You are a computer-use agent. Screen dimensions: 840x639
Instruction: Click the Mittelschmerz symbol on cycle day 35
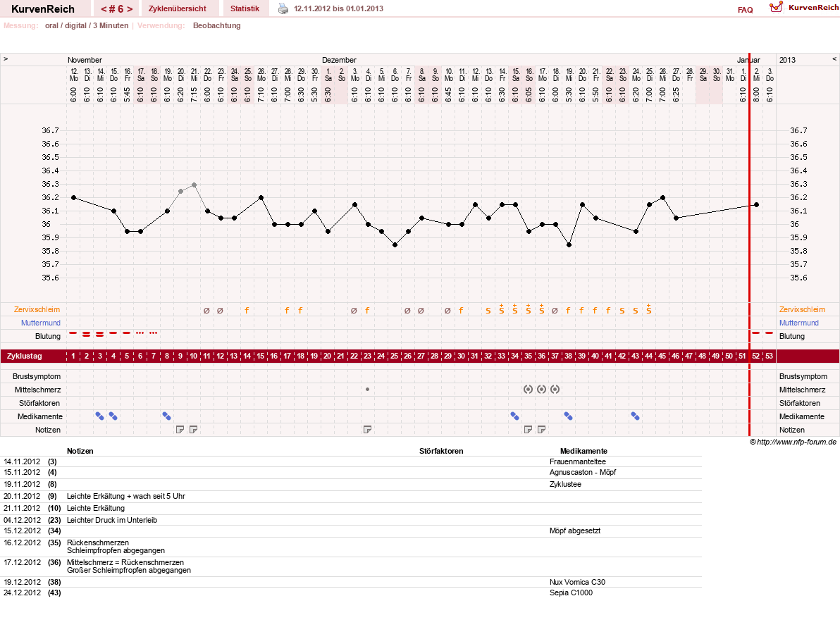point(529,390)
